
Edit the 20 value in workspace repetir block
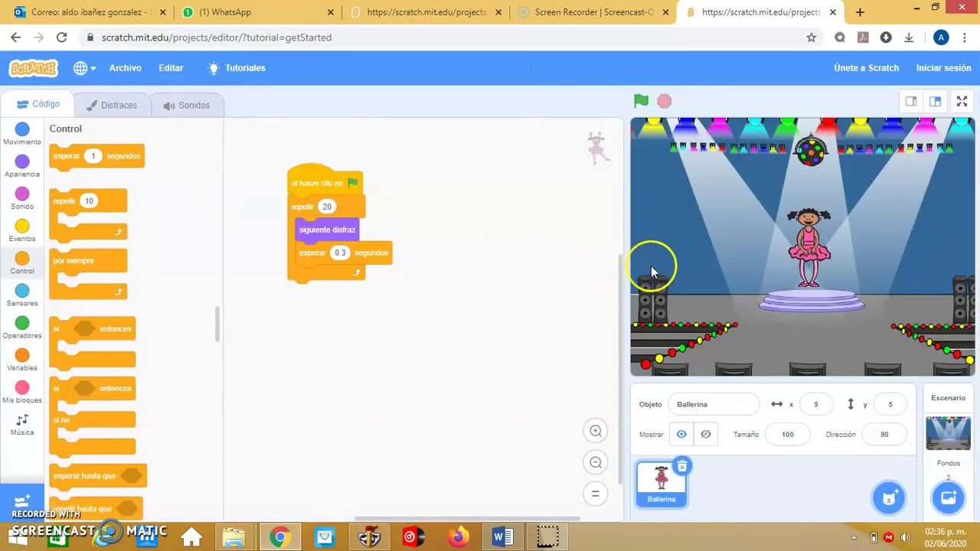pyautogui.click(x=327, y=207)
